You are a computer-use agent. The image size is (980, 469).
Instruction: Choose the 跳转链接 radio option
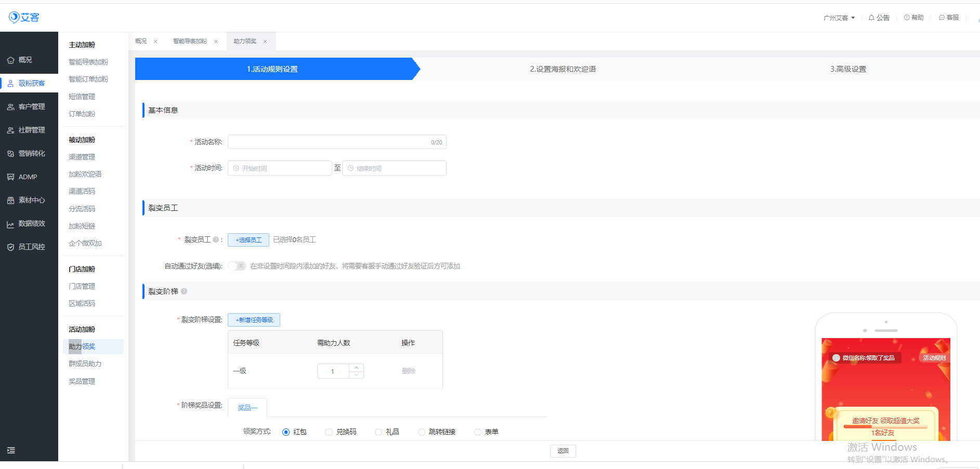coord(422,432)
